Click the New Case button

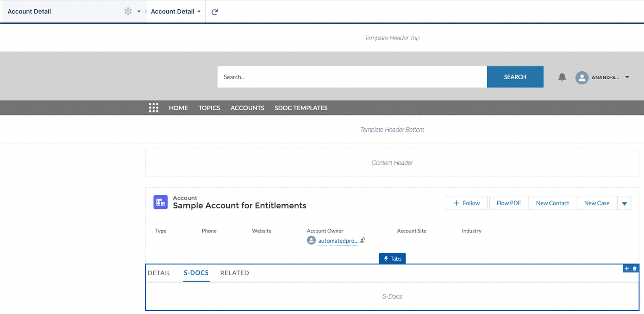[597, 203]
